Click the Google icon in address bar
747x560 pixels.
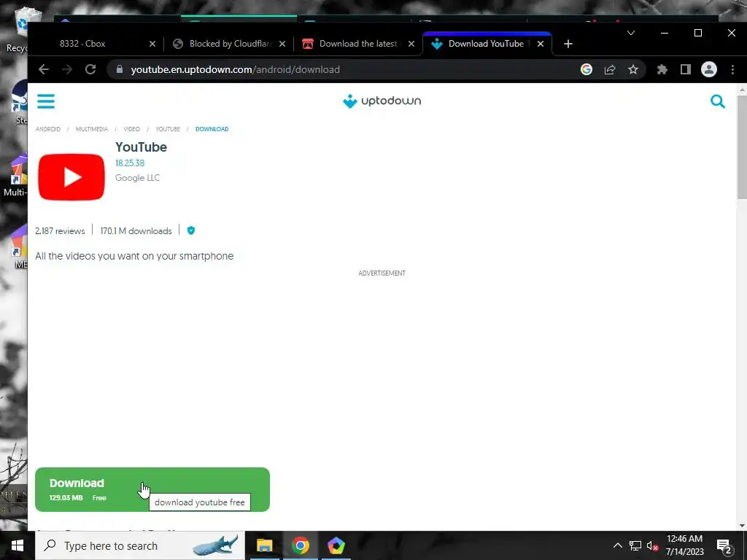pos(587,69)
